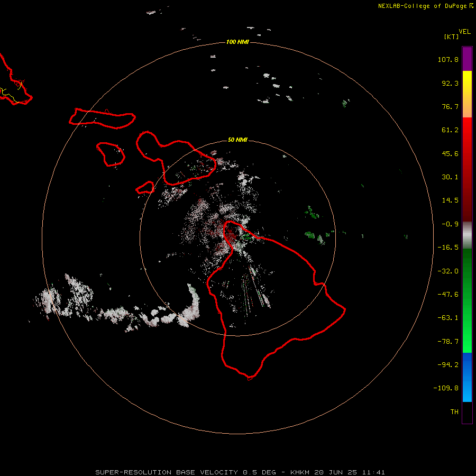Click the KHKM station identifier in caption
Image resolution: width=476 pixels, height=476 pixels.
pos(300,472)
